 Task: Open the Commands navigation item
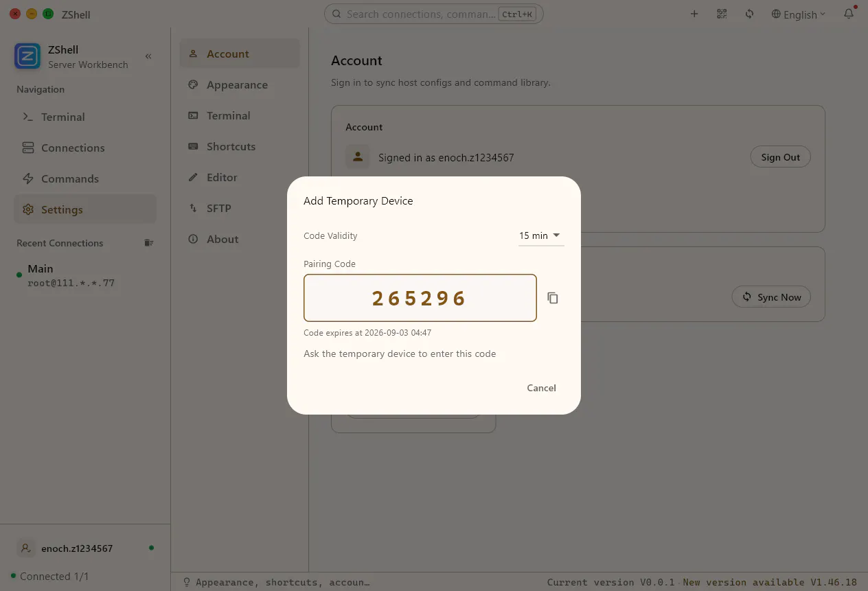pyautogui.click(x=85, y=178)
